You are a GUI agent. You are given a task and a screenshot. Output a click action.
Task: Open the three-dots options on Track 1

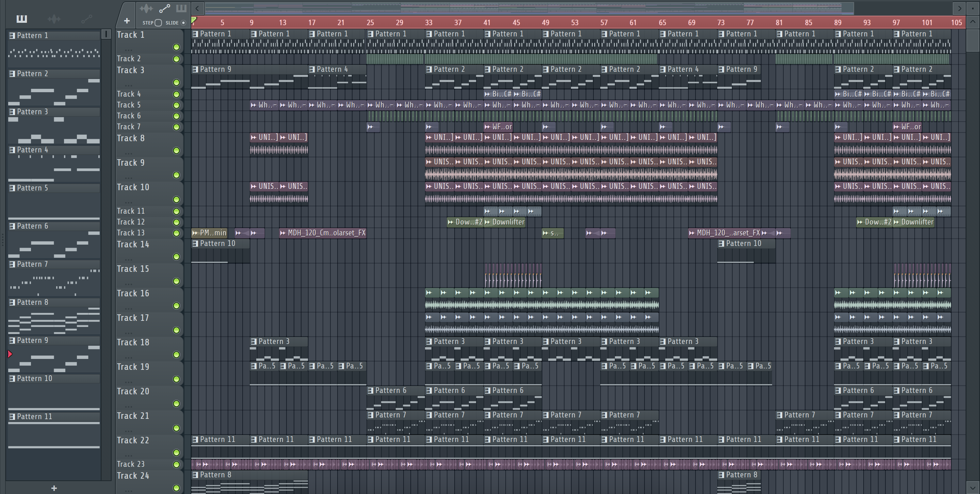129,50
